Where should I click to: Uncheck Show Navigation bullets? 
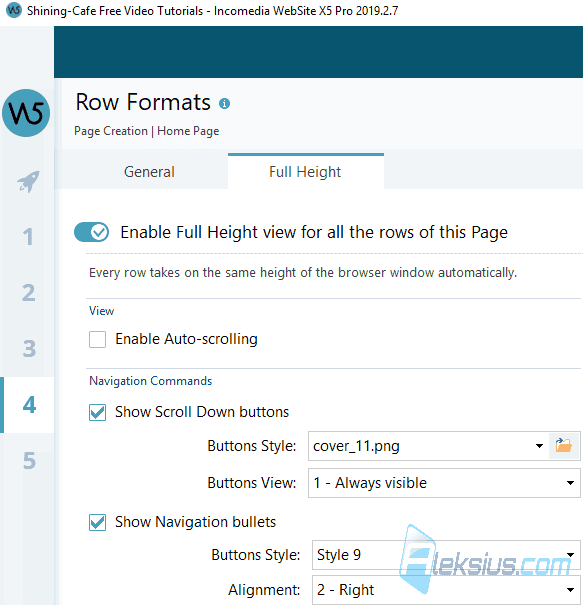97,522
